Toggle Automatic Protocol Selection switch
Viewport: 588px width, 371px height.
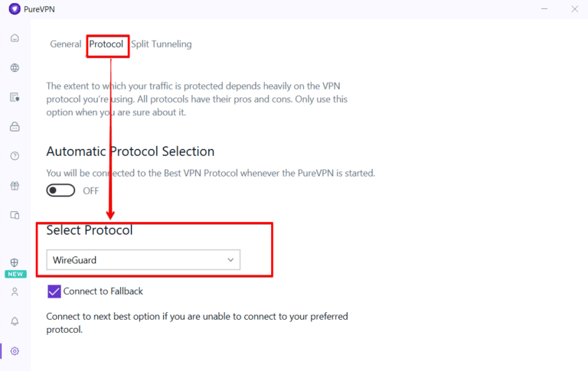60,190
